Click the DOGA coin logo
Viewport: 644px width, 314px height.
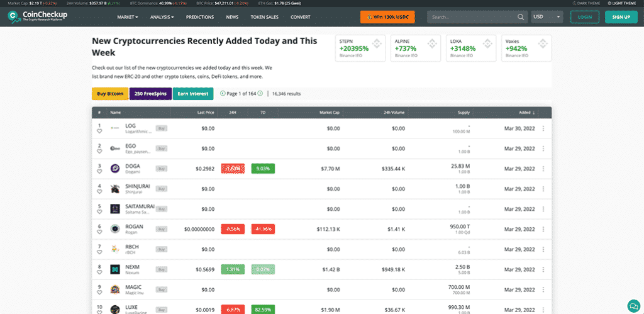[x=115, y=169]
